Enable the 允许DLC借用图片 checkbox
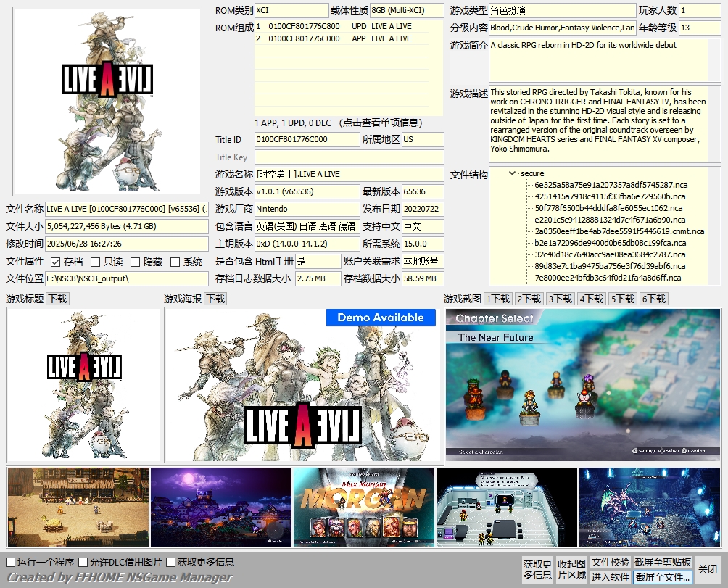This screenshot has height=588, width=728. 83,563
